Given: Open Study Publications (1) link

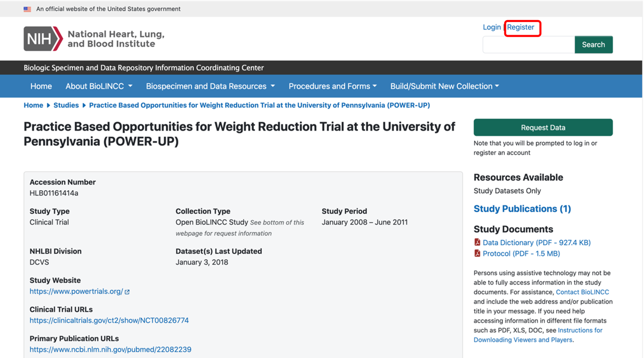Looking at the screenshot, I should point(522,209).
